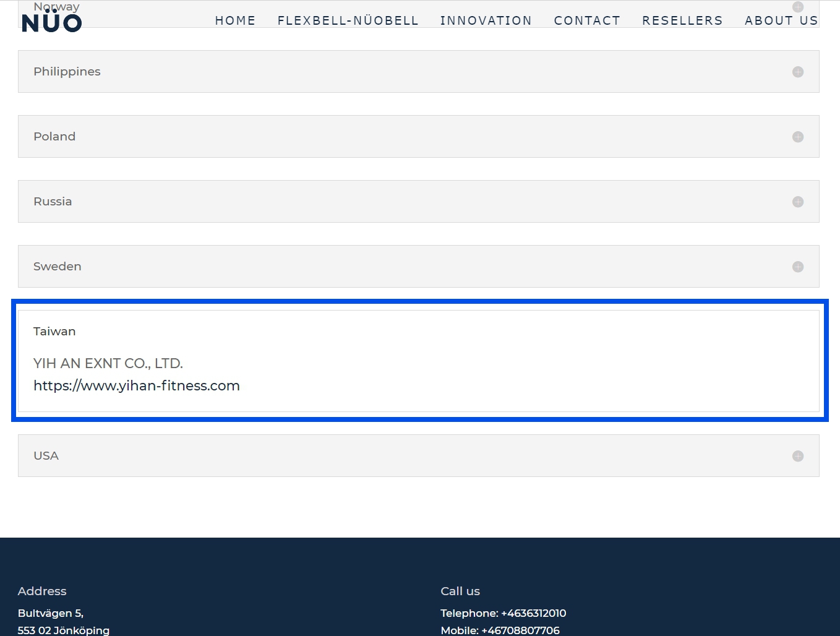Click the 553 02 Jönköping address line

(x=64, y=630)
